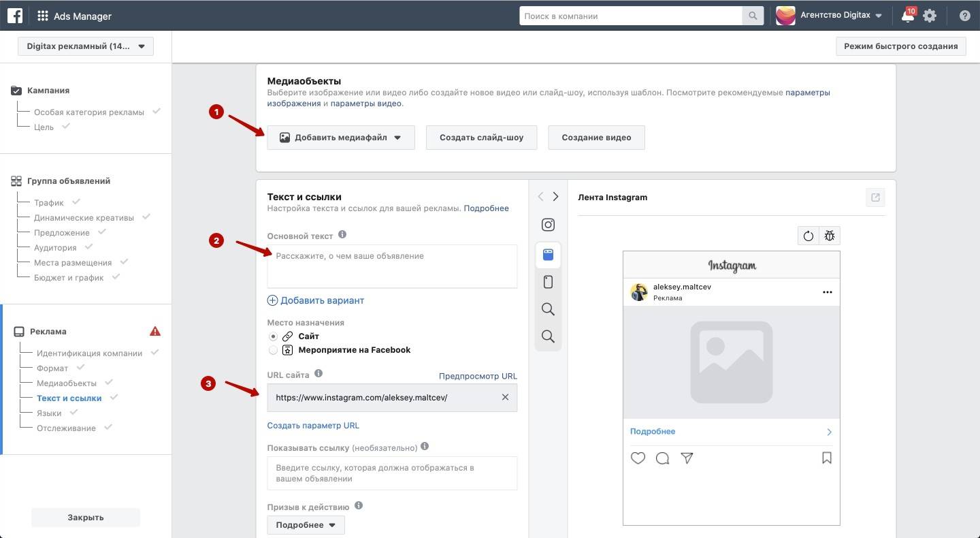This screenshot has width=980, height=538.
Task: Open Кампания section in sidebar
Action: point(48,90)
